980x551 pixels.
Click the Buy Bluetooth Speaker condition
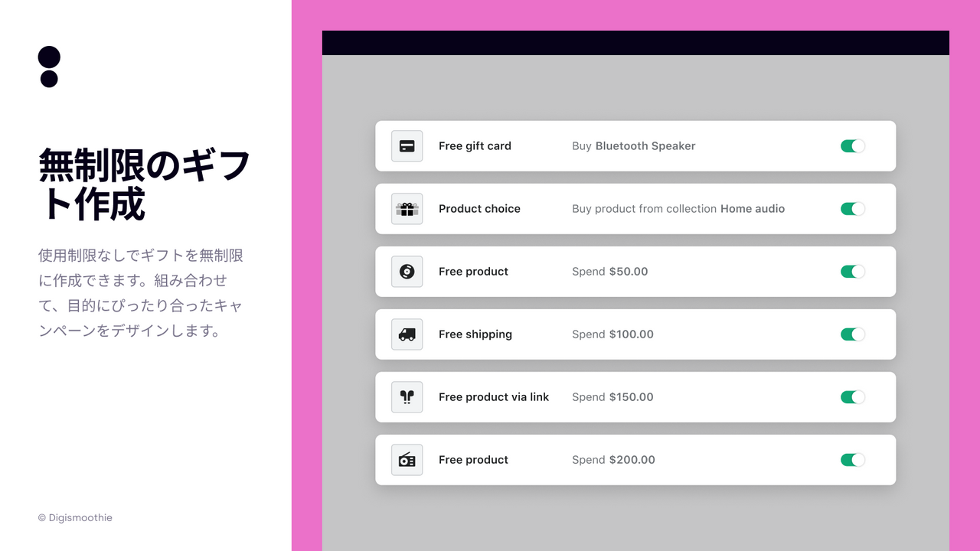pos(634,146)
